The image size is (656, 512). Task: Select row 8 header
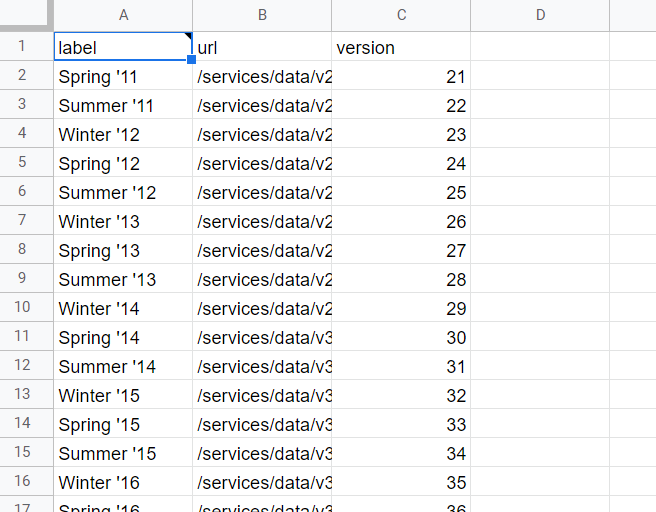pyautogui.click(x=26, y=249)
